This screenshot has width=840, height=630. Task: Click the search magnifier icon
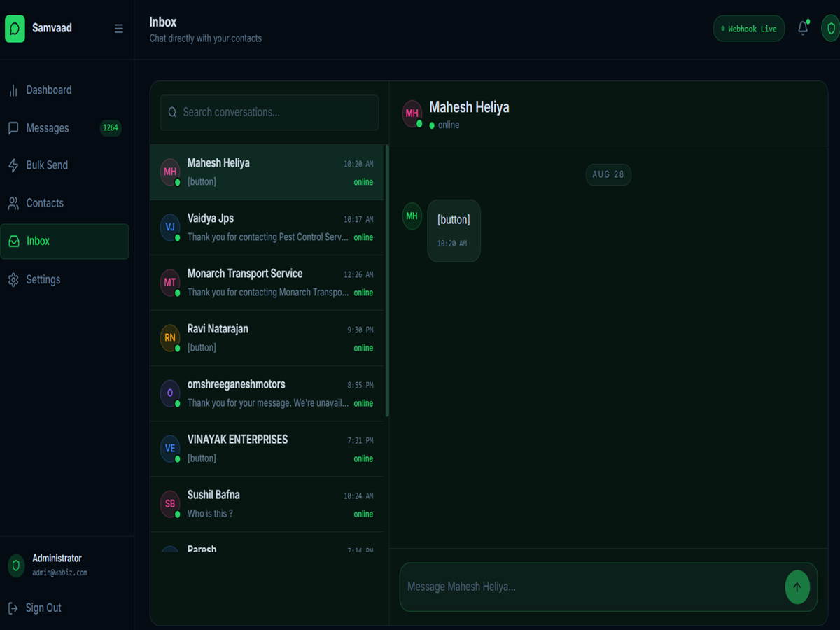(173, 113)
